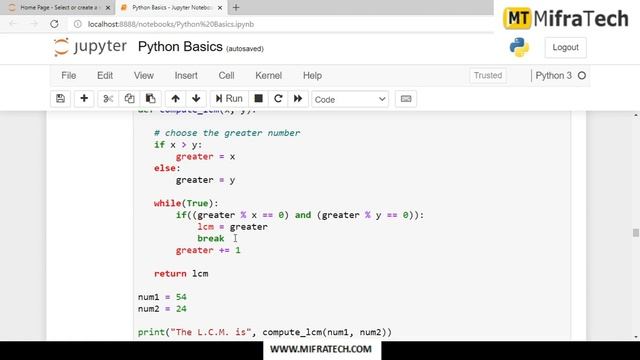Save the notebook with the floppy icon

tap(60, 99)
